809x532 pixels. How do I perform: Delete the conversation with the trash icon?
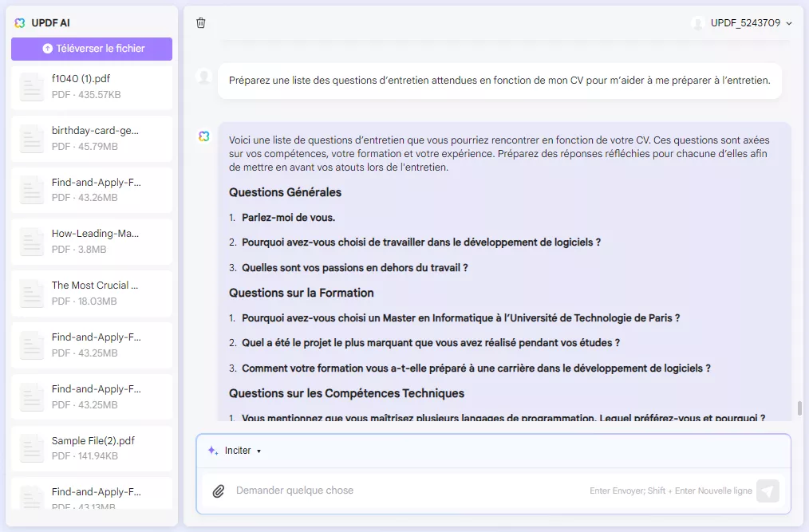coord(201,23)
